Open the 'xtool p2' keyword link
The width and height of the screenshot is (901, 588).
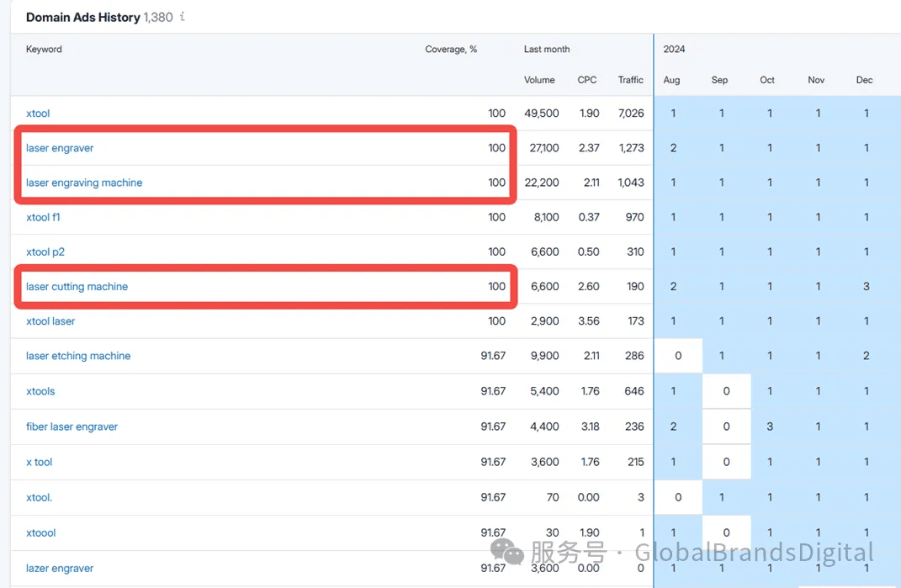pyautogui.click(x=45, y=252)
